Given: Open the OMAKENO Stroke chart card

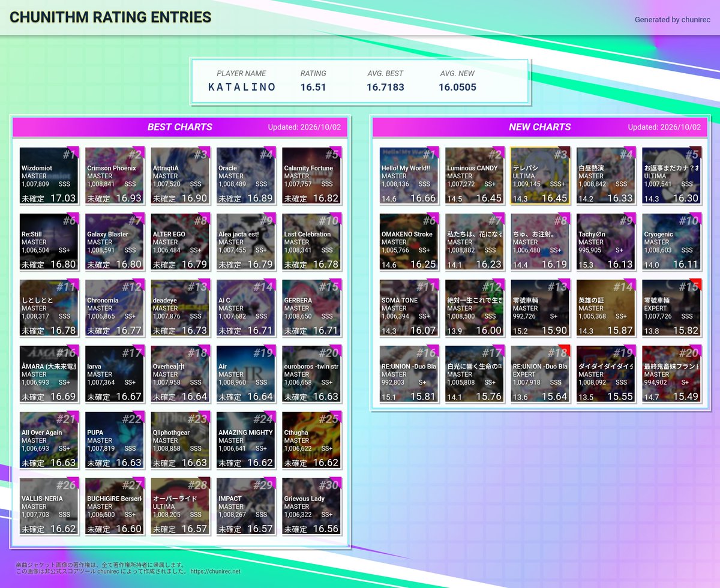Looking at the screenshot, I should coord(409,242).
